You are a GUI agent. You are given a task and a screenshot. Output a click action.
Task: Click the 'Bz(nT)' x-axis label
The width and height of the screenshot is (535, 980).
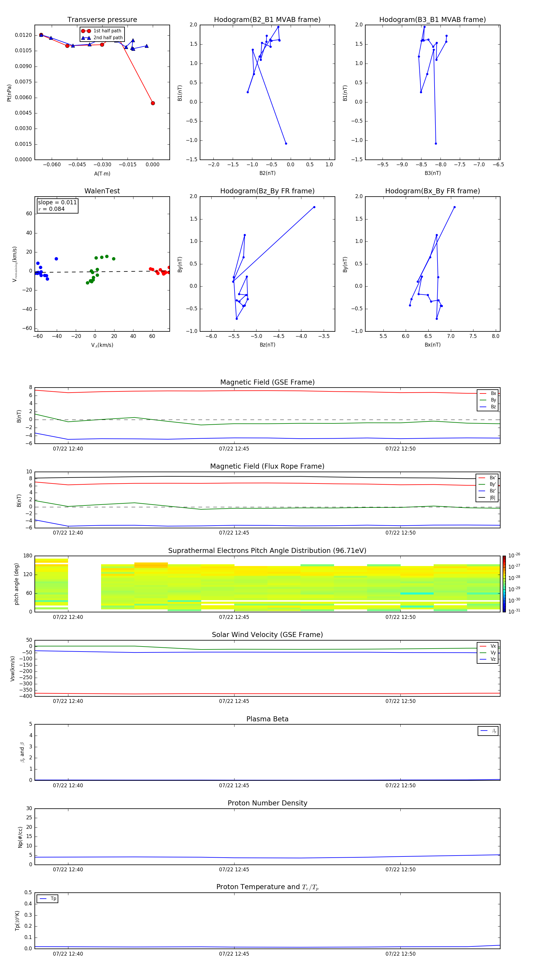(x=267, y=345)
